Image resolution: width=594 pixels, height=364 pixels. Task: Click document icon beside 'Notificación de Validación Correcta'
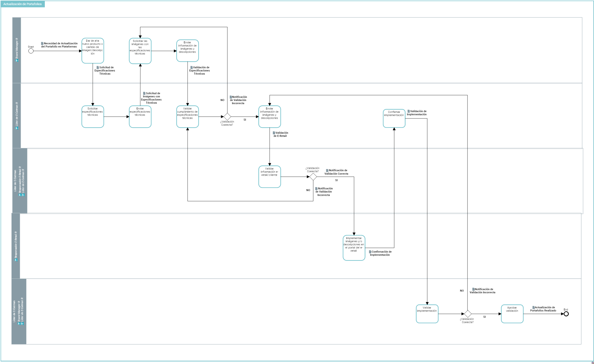[x=327, y=170]
